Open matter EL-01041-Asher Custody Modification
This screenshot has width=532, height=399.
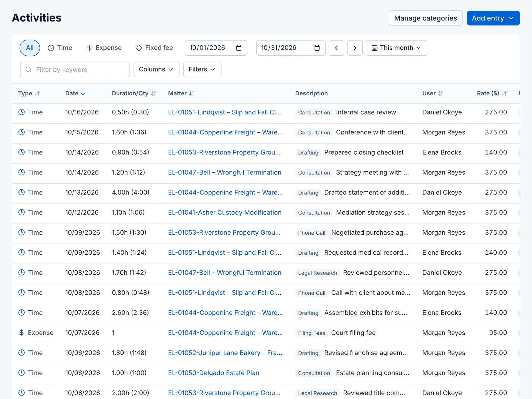point(225,213)
